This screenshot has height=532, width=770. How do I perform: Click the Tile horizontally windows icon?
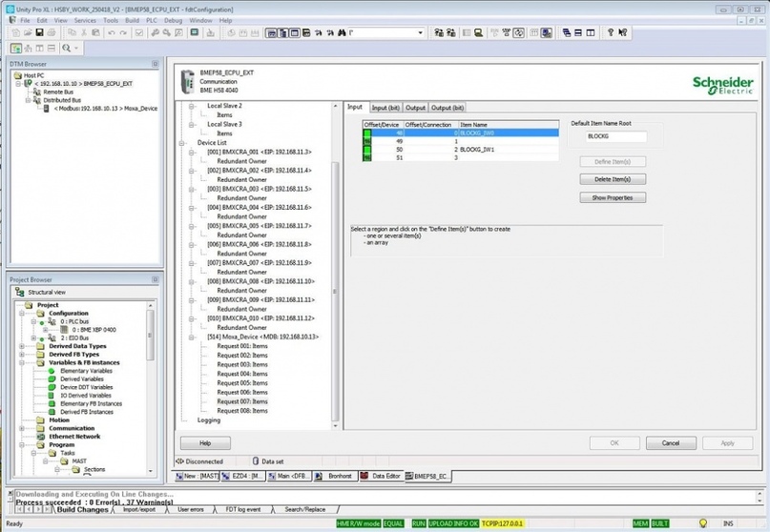tap(578, 32)
